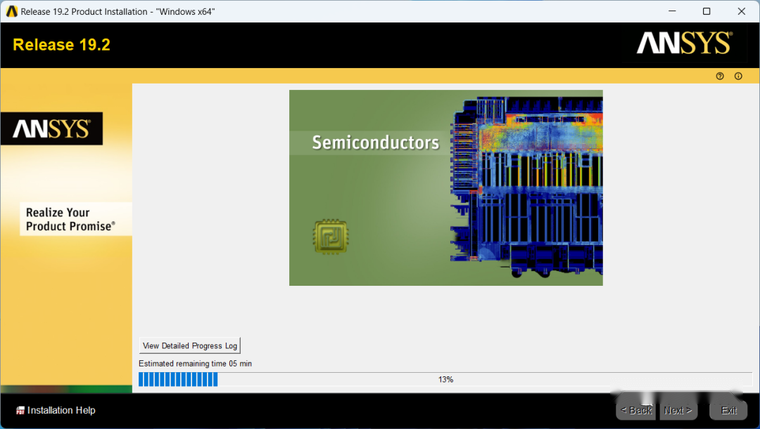Click "Estimated remaining time 05 min" text

point(195,364)
